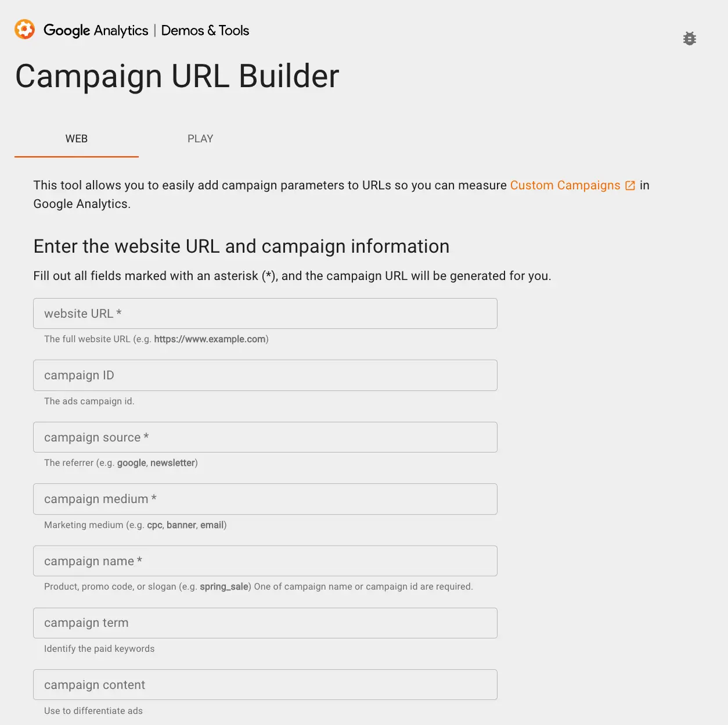Focus the website URL input field

[265, 314]
